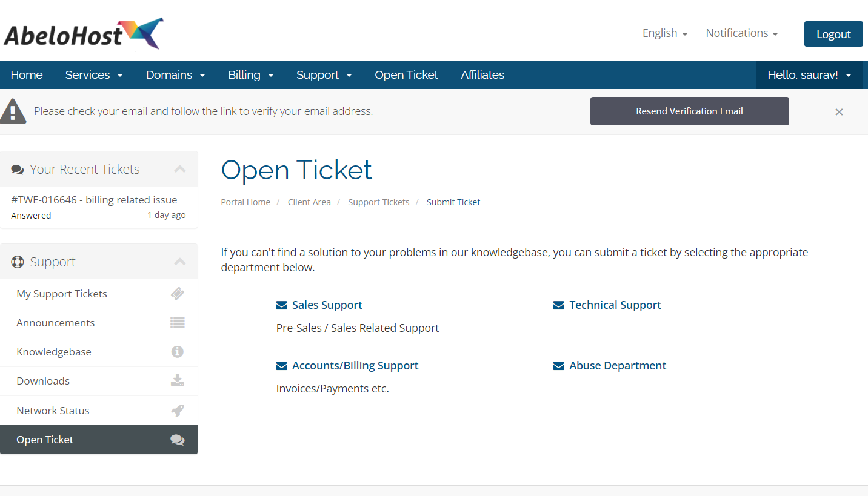The image size is (868, 496).
Task: Open the Services dropdown in the navbar
Action: point(94,74)
